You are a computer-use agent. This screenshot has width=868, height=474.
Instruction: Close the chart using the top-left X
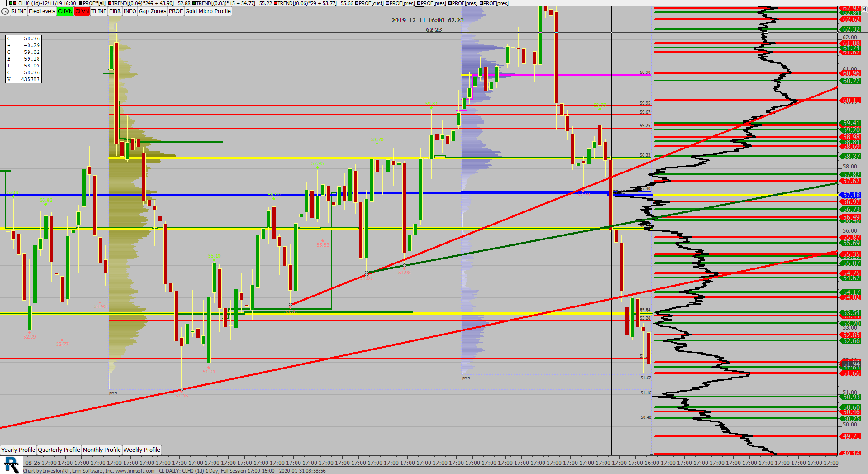coord(3,3)
